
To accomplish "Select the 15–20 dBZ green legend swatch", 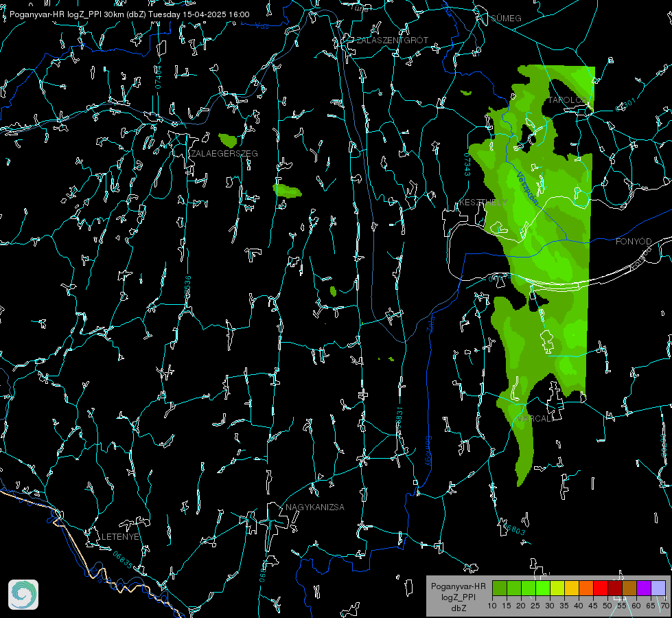I will pos(514,588).
